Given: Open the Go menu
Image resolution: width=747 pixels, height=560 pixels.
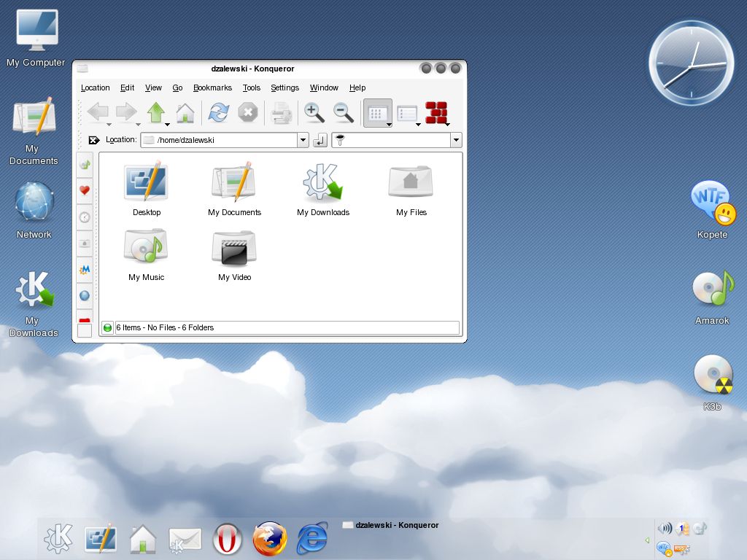Looking at the screenshot, I should tap(178, 87).
